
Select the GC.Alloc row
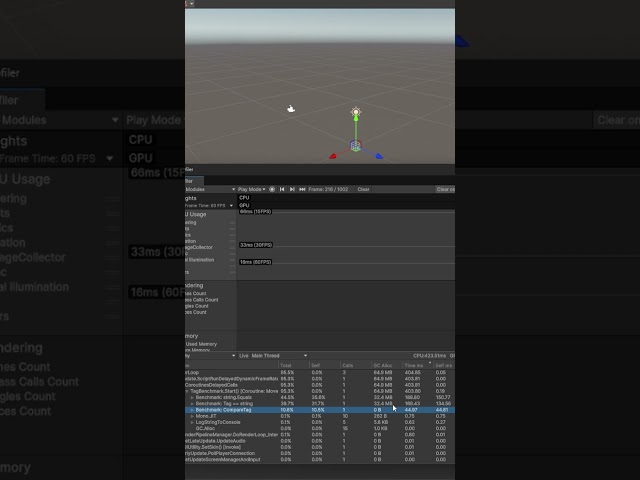(320, 428)
